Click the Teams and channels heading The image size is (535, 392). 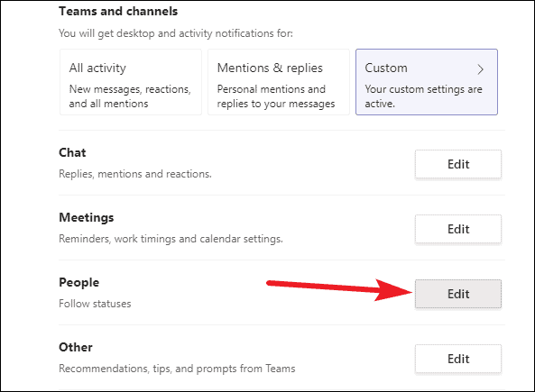click(118, 11)
